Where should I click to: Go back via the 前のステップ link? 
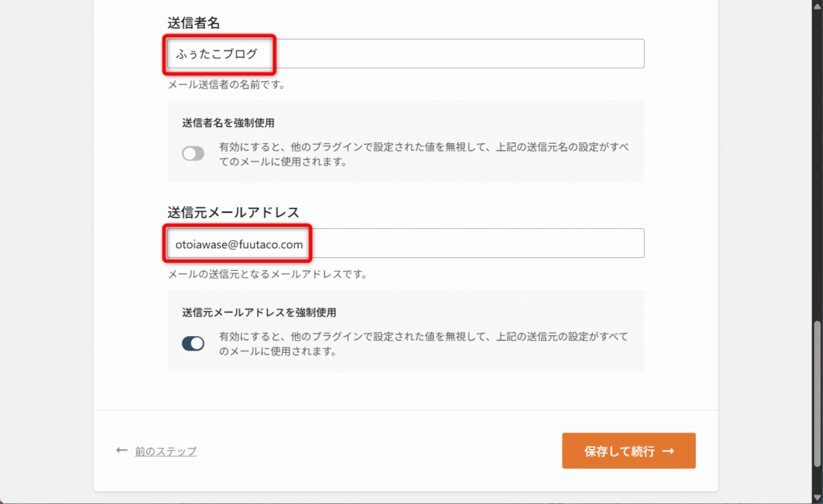(x=166, y=452)
